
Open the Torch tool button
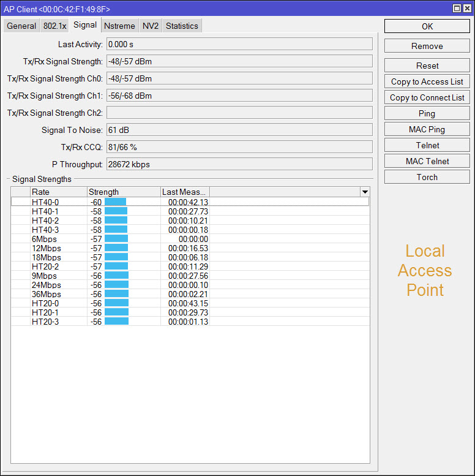(427, 177)
